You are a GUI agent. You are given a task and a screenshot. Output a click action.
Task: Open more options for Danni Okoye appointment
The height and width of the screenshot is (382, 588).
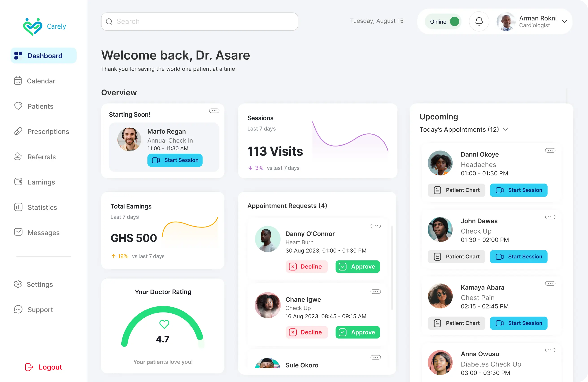[550, 150]
